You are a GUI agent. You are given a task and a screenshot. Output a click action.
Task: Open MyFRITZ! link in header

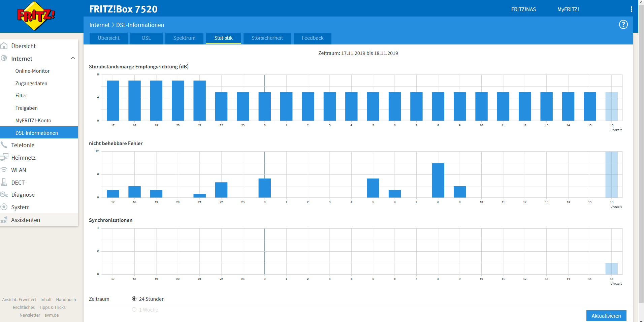pos(568,9)
